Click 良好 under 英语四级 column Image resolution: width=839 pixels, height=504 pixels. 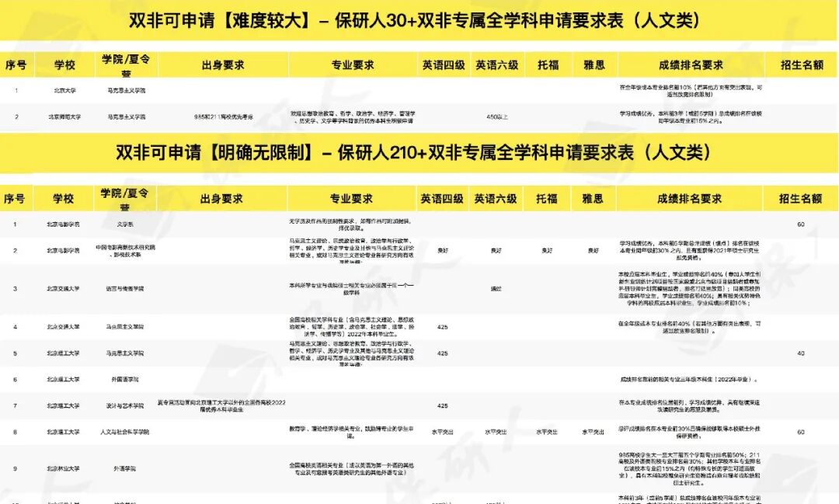(x=443, y=250)
